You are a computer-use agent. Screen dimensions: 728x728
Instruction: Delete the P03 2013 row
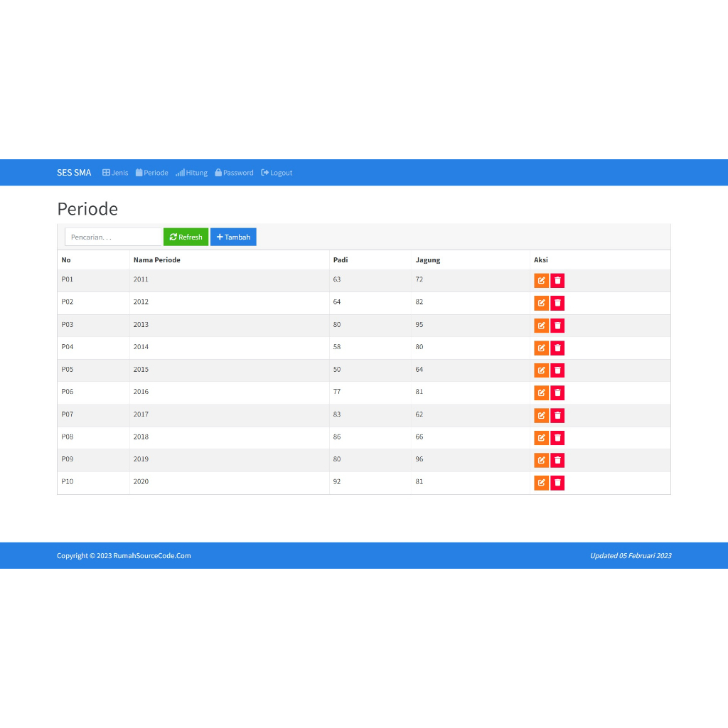pos(557,326)
